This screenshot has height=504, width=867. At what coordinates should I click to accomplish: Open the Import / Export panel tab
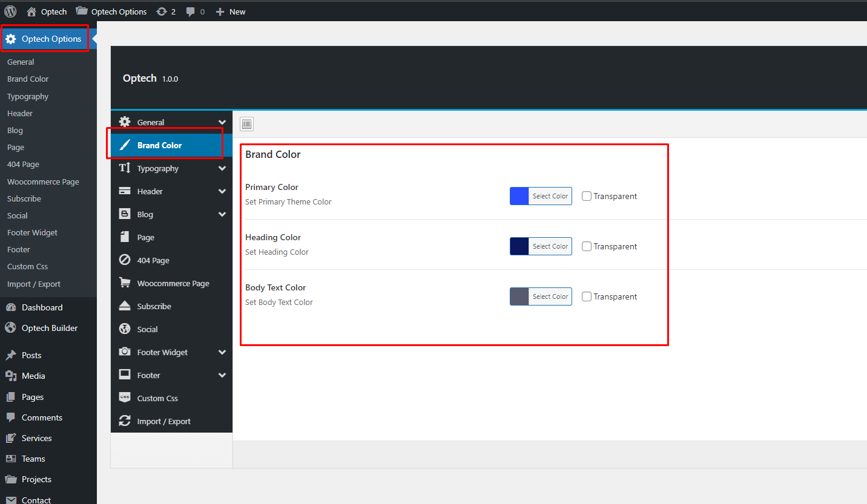pos(163,421)
